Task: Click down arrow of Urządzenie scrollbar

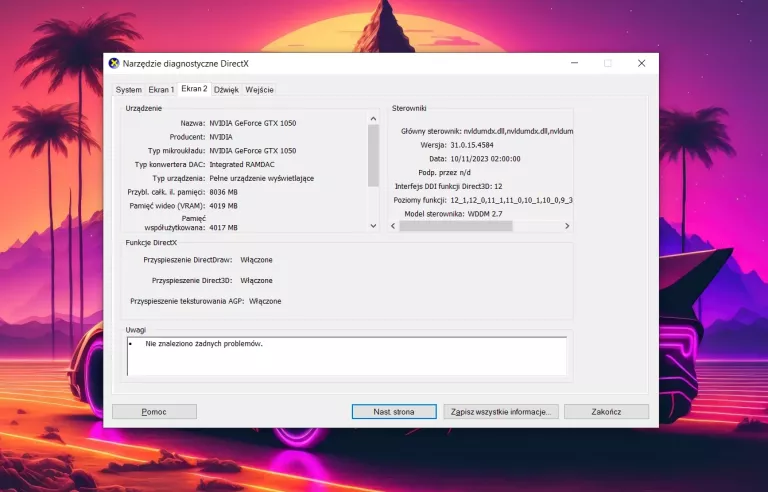Action: coord(373,226)
